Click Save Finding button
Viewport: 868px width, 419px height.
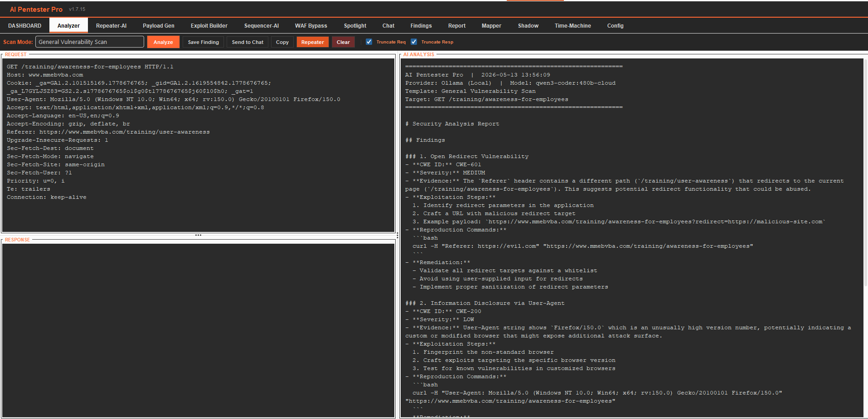pyautogui.click(x=203, y=42)
